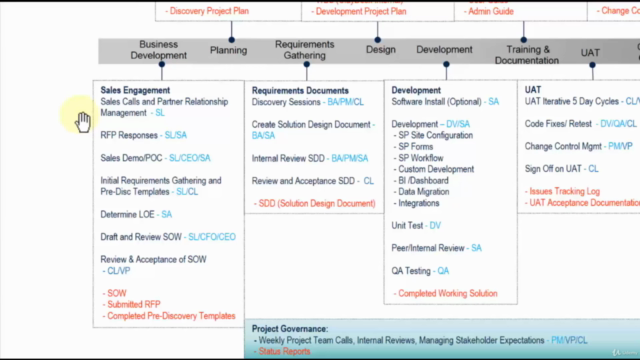Image resolution: width=640 pixels, height=360 pixels.
Task: Click SP Site Configuration sub-item
Action: 433,135
